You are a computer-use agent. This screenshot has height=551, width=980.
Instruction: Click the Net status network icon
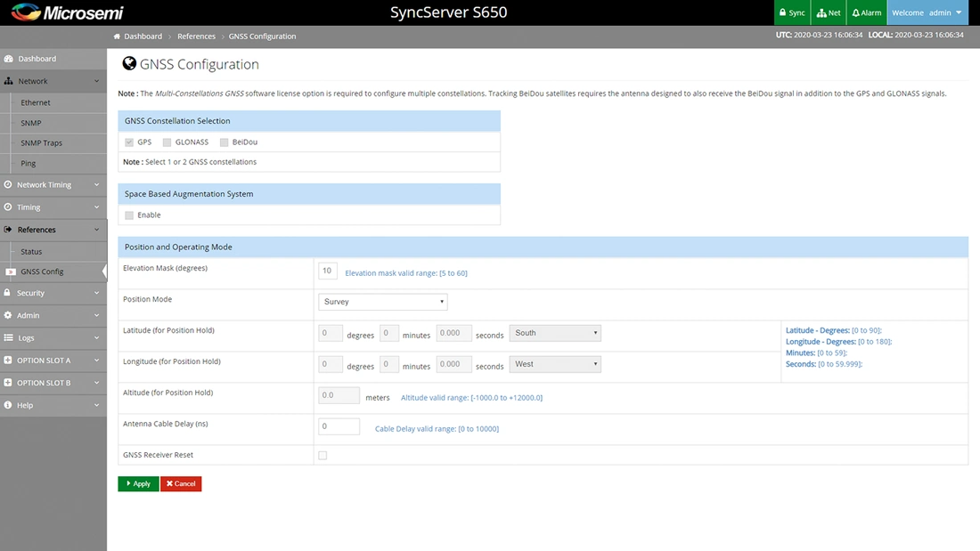tap(821, 12)
